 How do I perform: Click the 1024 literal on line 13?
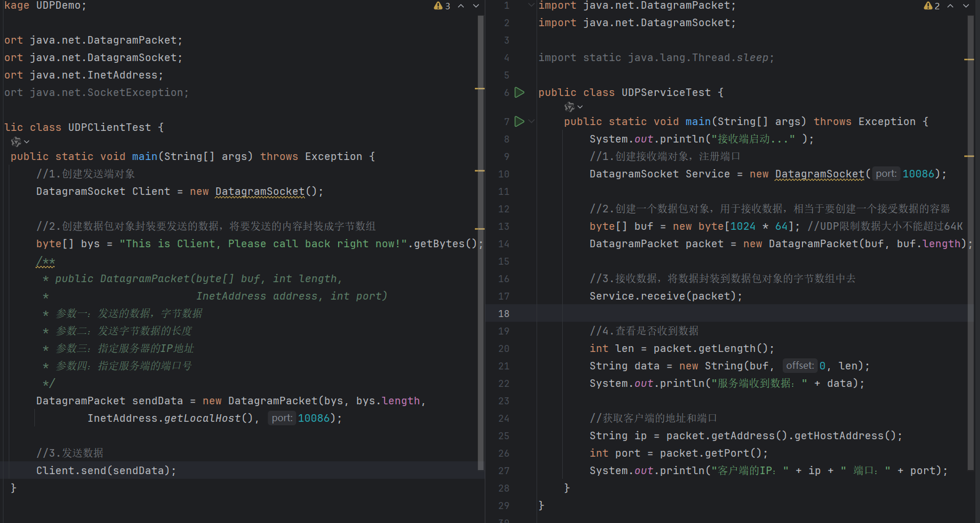tap(743, 226)
